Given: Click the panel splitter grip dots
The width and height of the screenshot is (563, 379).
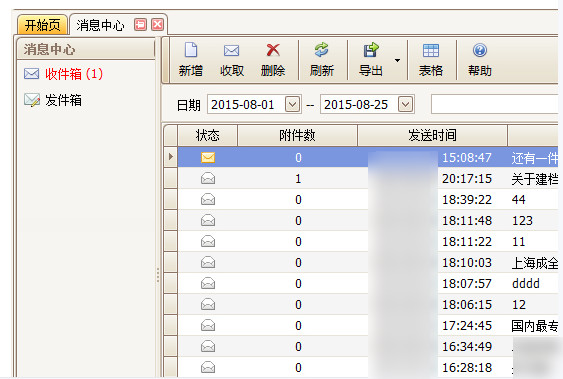Looking at the screenshot, I should [158, 275].
